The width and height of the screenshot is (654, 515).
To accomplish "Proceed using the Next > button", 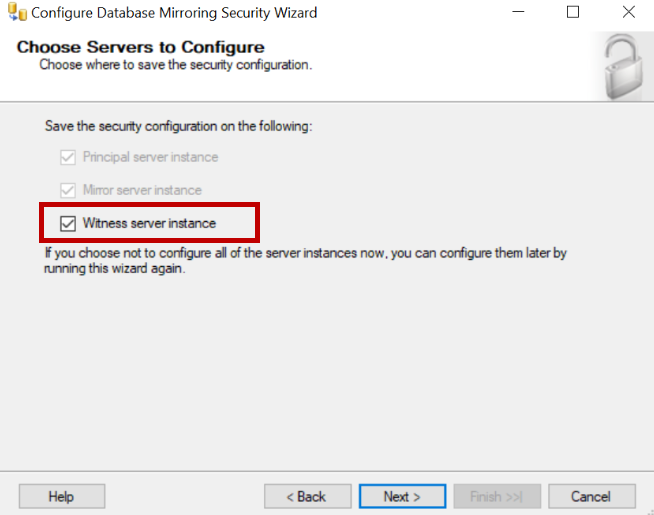I will 402,496.
